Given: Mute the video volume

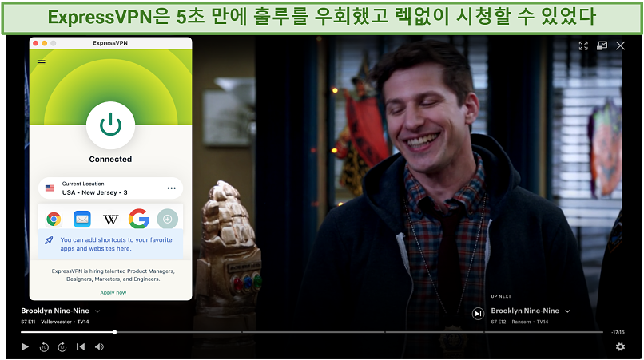Looking at the screenshot, I should [x=99, y=347].
